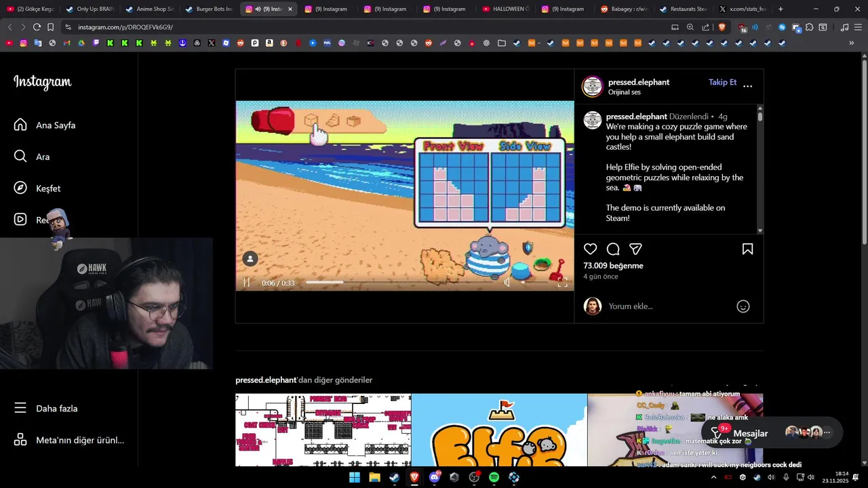Image resolution: width=868 pixels, height=488 pixels.
Task: Open the Brave main hamburger menu
Action: (859, 27)
